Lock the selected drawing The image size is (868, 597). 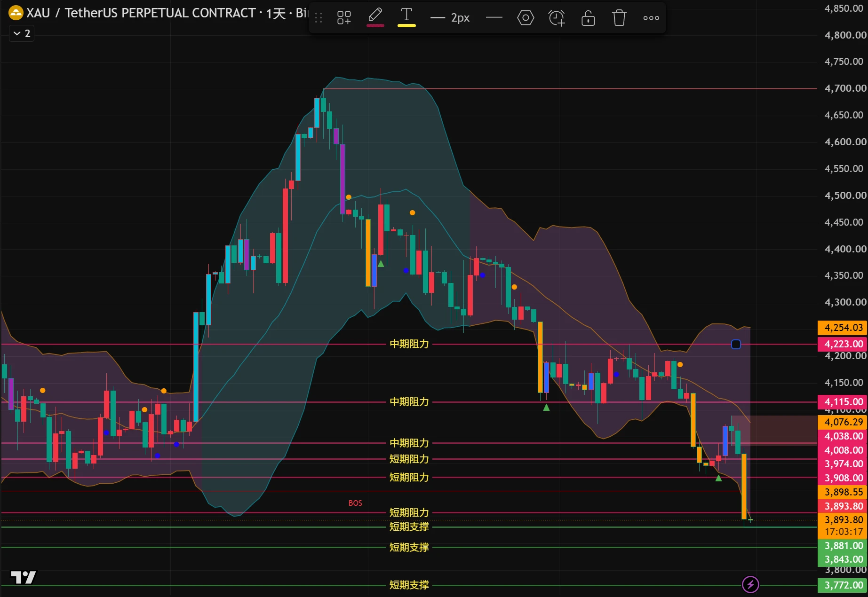[588, 18]
